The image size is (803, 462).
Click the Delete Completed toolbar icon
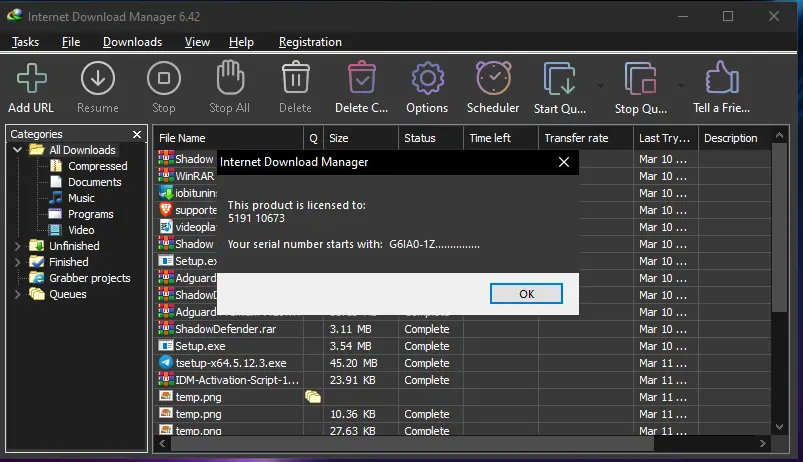click(x=362, y=77)
